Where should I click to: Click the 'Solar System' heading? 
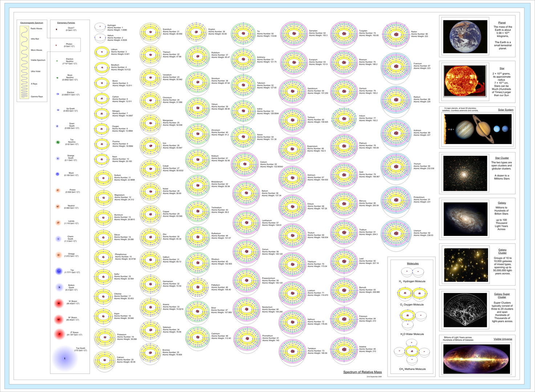[506, 110]
